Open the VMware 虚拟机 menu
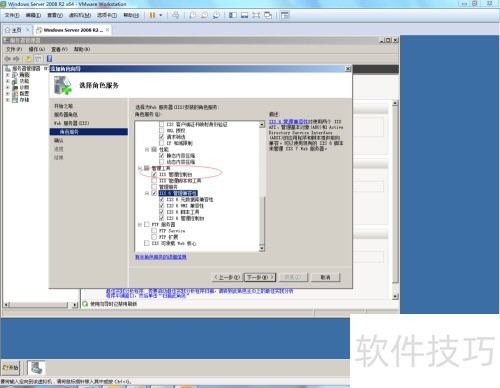 [80, 15]
